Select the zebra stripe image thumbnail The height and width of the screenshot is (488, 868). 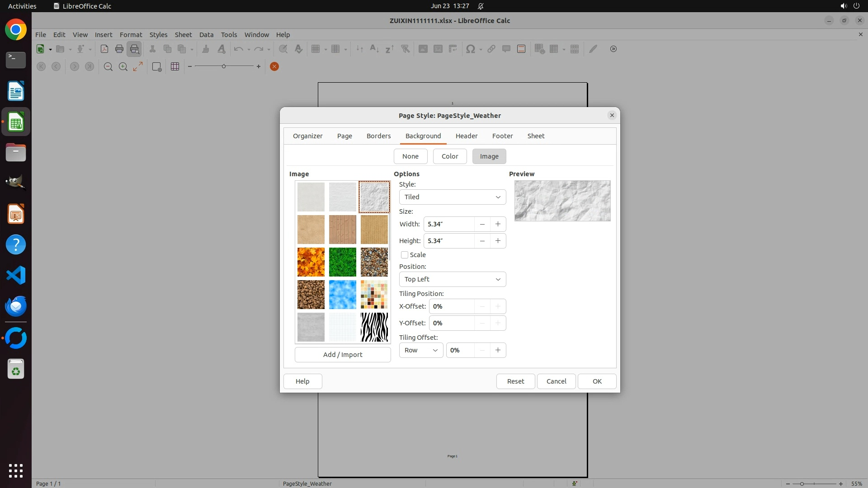point(374,327)
